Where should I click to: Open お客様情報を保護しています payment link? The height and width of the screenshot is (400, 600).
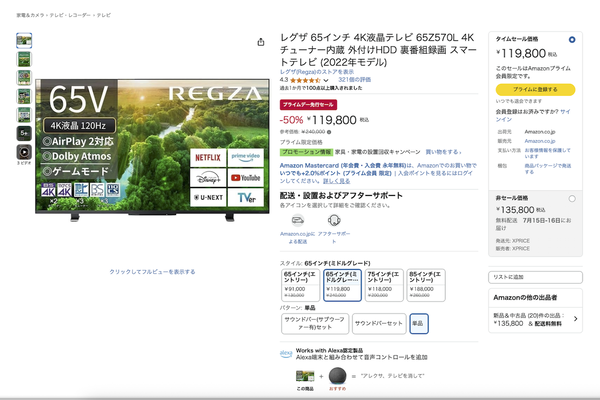(x=547, y=153)
